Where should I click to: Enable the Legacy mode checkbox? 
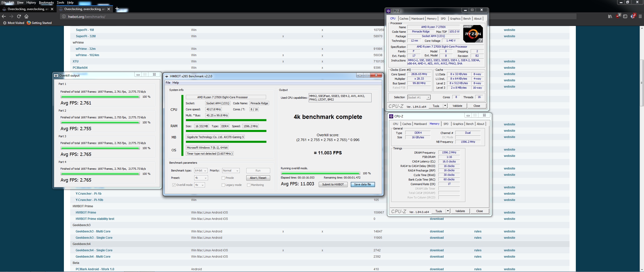click(x=223, y=185)
